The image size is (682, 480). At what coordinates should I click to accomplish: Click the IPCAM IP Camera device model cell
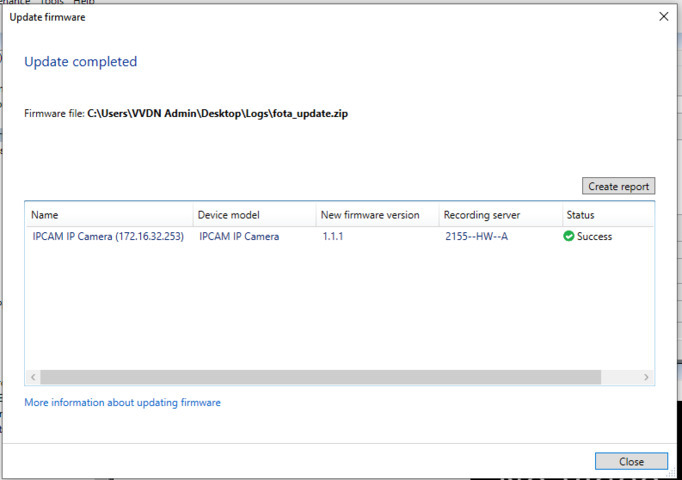tap(239, 237)
